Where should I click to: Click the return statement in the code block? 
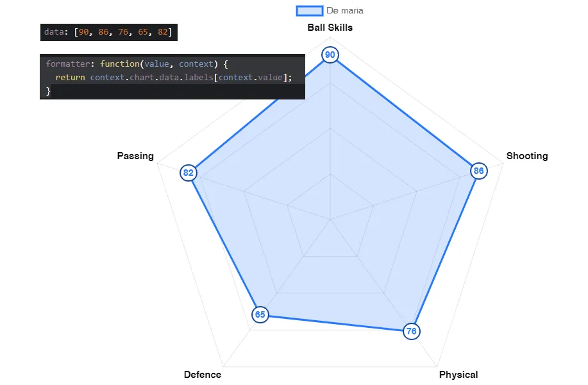(x=173, y=78)
